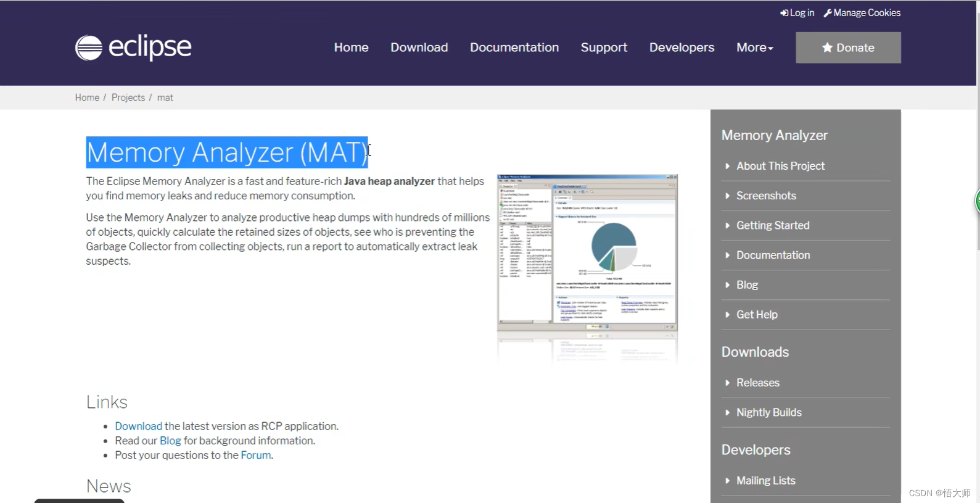Click the Memory Analyzer sidebar heading
980x503 pixels.
774,135
